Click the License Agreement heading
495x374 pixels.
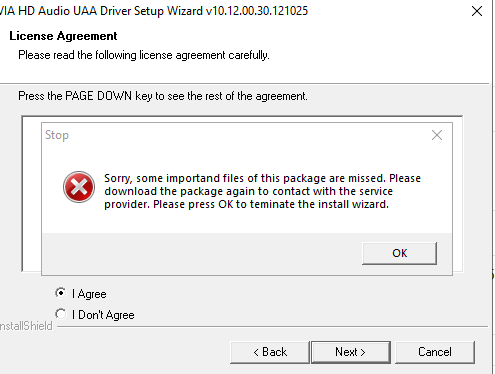pos(63,36)
